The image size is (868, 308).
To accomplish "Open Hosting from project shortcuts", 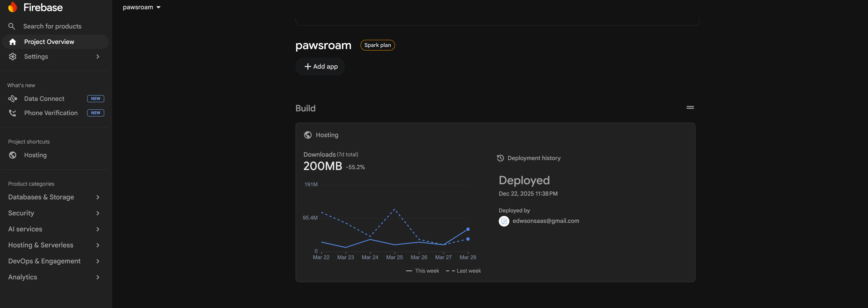I will tap(35, 155).
